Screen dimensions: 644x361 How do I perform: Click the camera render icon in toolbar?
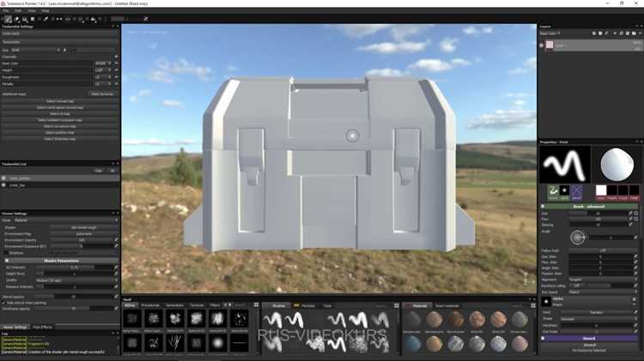pos(94,19)
